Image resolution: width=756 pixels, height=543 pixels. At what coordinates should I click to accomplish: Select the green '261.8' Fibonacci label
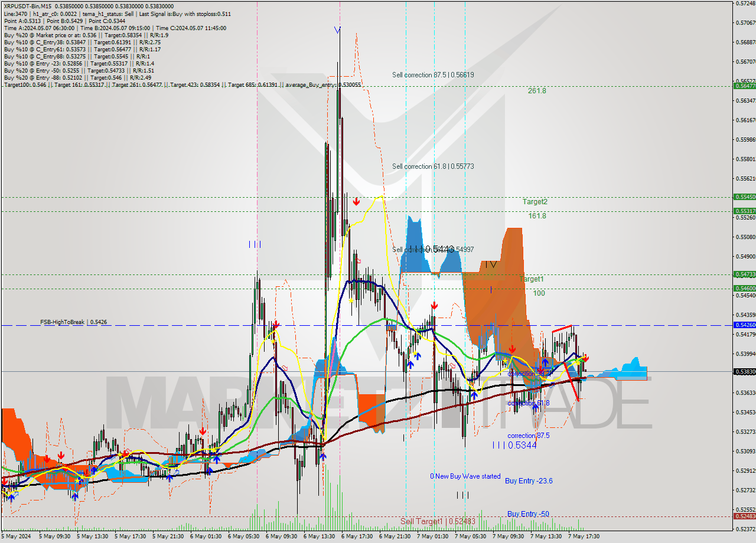[537, 91]
